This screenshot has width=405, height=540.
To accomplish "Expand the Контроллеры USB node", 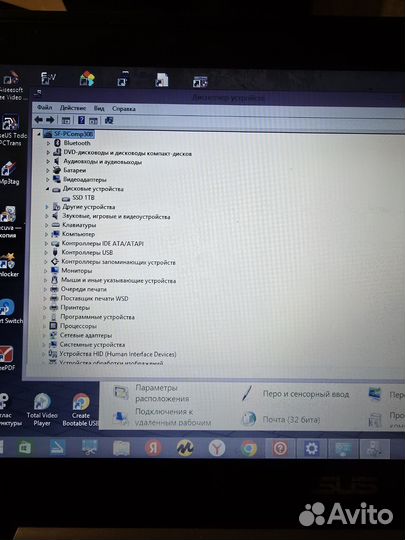I will pos(46,252).
